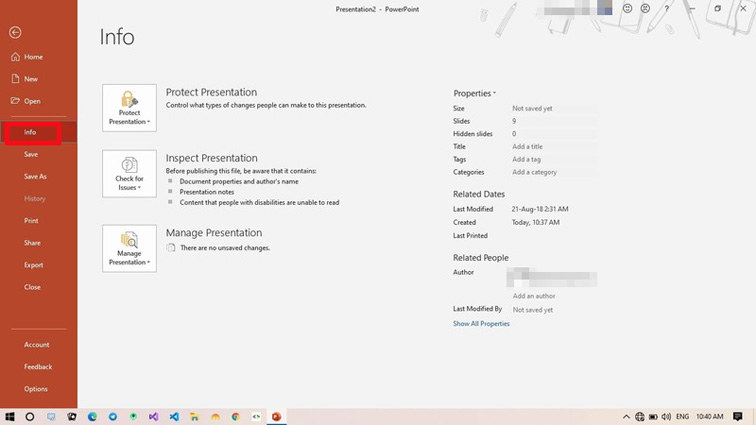756x425 pixels.
Task: Open PowerPoint Options
Action: [36, 389]
